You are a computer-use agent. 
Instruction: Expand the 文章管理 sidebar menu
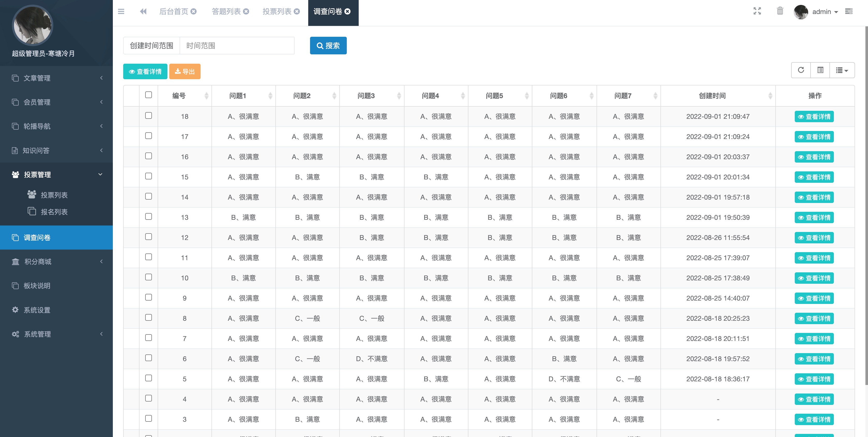(56, 78)
